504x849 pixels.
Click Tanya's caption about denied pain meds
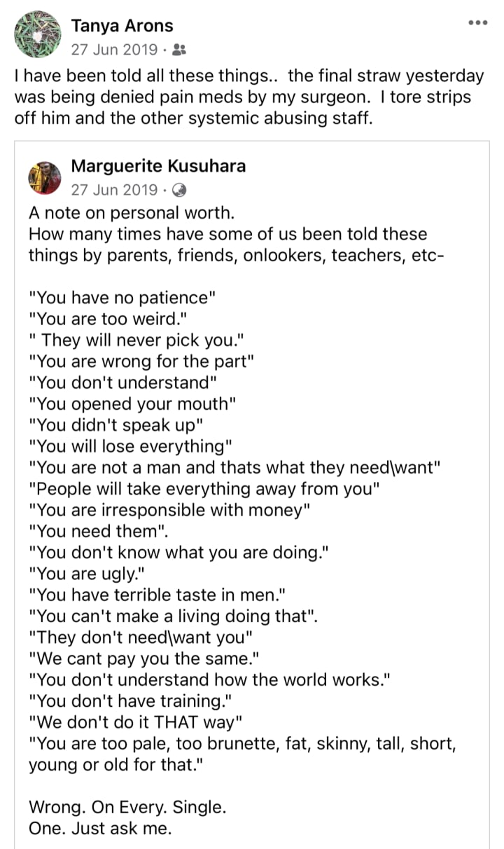coord(248,97)
